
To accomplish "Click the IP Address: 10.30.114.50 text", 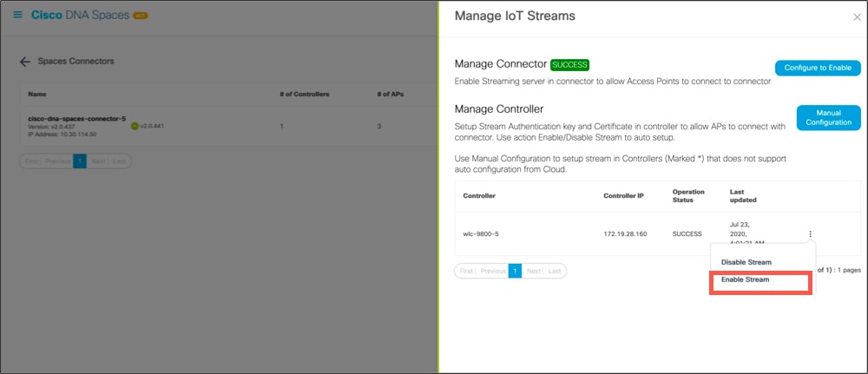I will [62, 135].
